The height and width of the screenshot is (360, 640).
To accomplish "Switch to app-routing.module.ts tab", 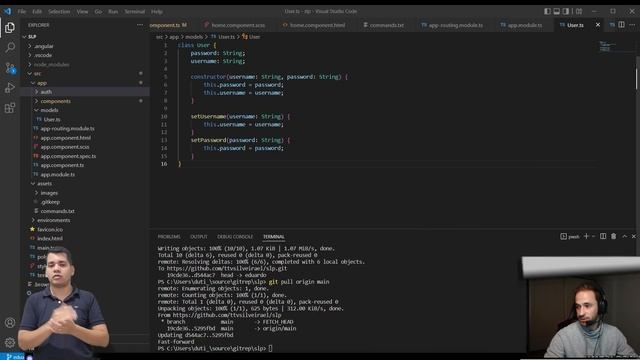I will (x=452, y=25).
